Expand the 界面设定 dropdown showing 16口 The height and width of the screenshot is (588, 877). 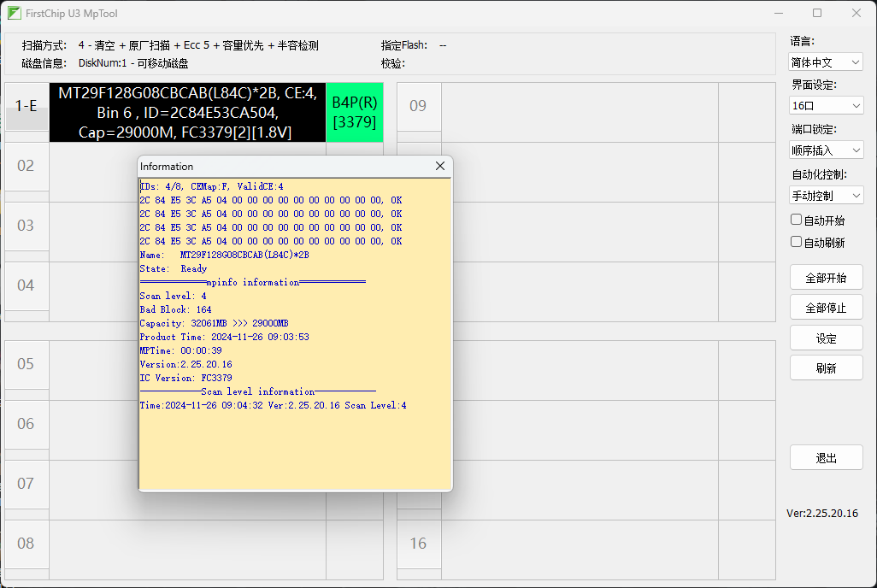point(826,106)
